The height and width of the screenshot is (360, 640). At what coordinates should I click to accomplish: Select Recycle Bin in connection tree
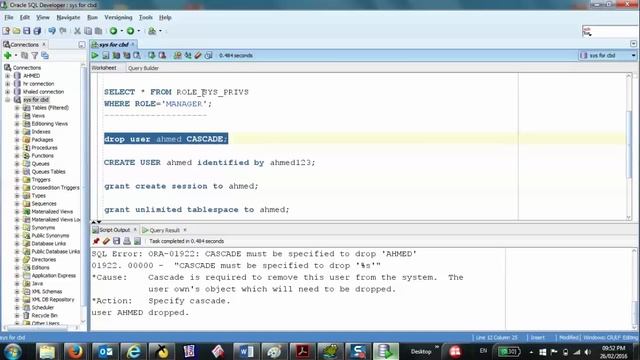pyautogui.click(x=44, y=316)
